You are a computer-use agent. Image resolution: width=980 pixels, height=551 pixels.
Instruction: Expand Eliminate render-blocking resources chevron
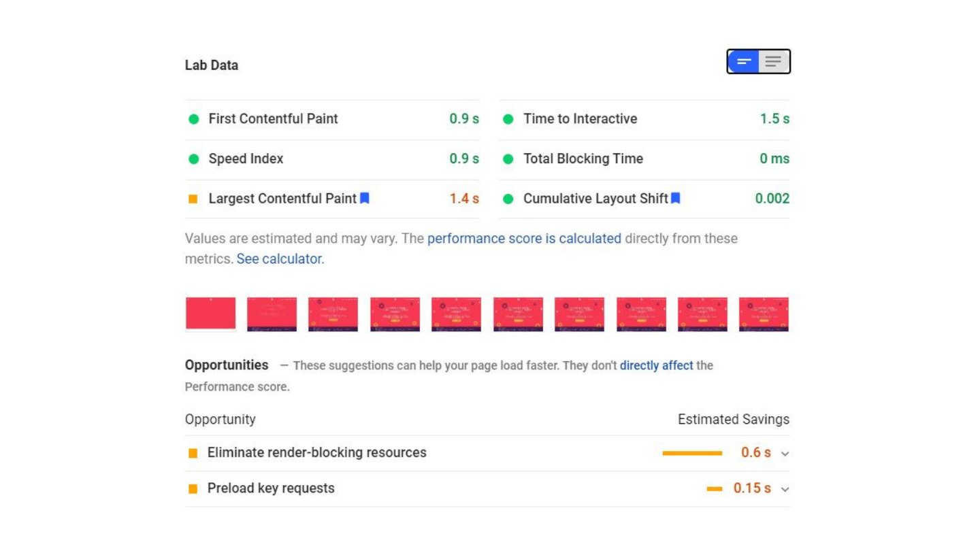click(785, 454)
